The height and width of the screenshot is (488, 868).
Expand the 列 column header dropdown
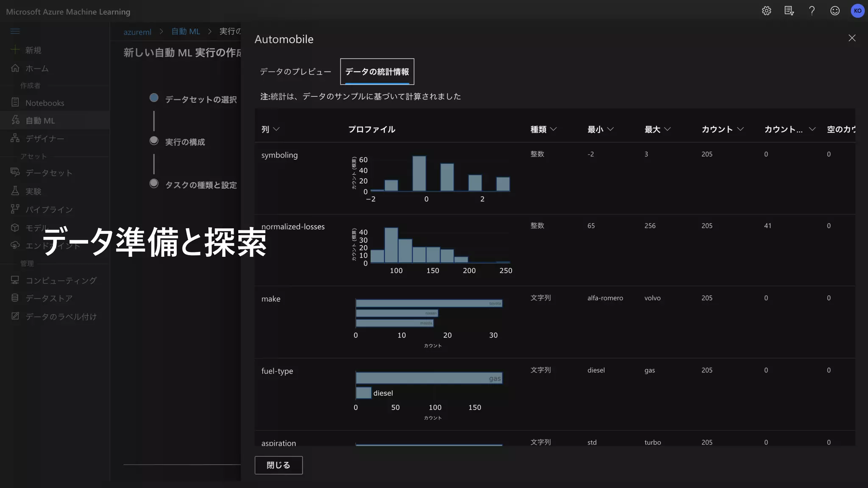tap(276, 129)
